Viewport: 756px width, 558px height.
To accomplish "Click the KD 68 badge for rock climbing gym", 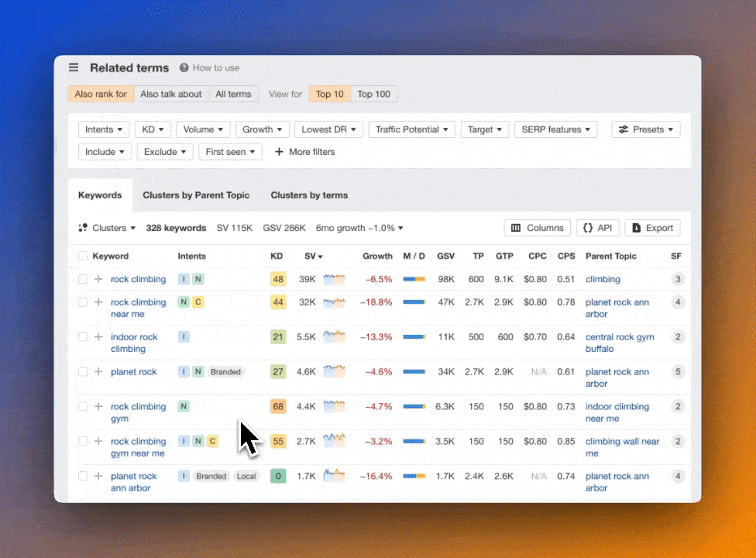I will [278, 406].
